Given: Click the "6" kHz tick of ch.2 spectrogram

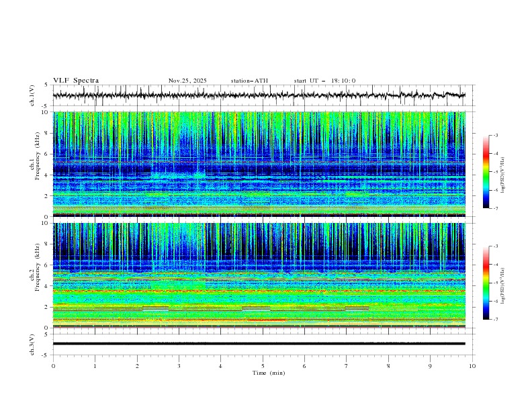Looking at the screenshot, I should 47,265.
